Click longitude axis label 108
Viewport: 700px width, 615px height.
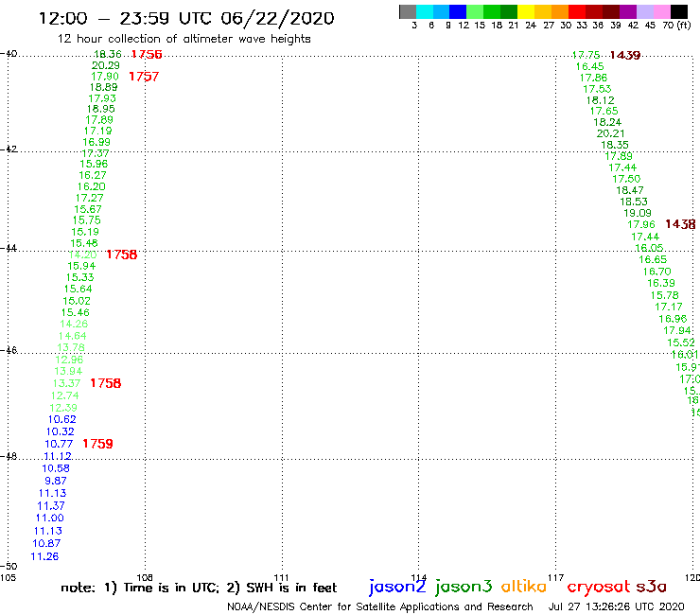click(x=145, y=577)
